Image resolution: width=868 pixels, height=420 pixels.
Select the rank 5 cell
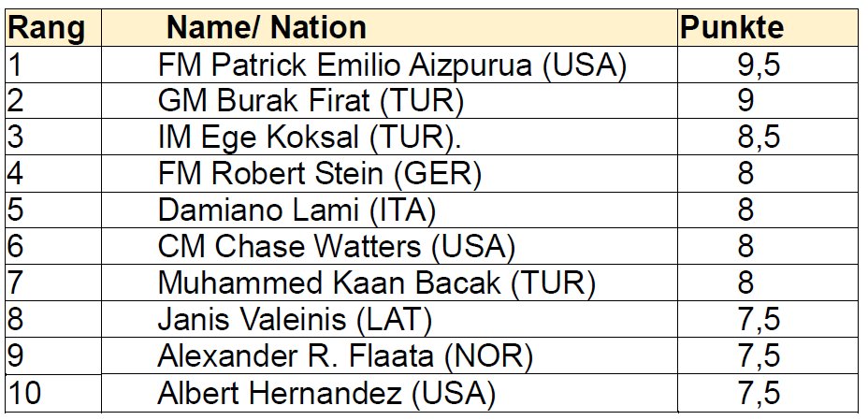click(13, 210)
